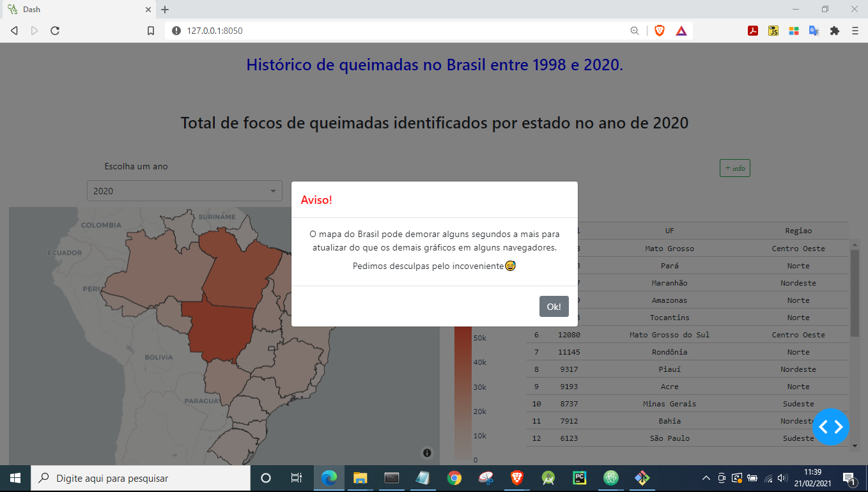The height and width of the screenshot is (492, 868).
Task: Click the Rondônia table cell
Action: pos(669,351)
